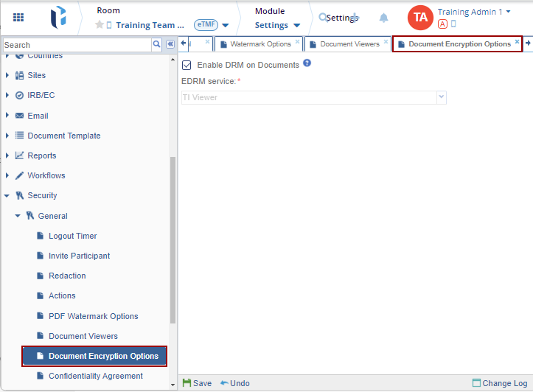This screenshot has width=533, height=392.
Task: Open the apps grid menu icon
Action: [18, 17]
